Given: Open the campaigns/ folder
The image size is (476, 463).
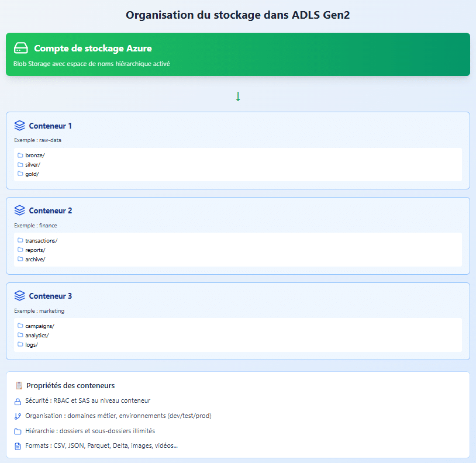Looking at the screenshot, I should click(x=39, y=326).
